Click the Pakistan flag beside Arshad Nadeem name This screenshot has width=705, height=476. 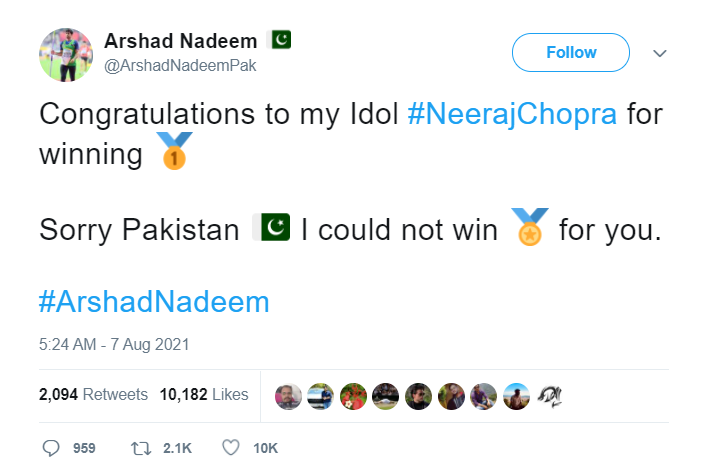pyautogui.click(x=281, y=40)
